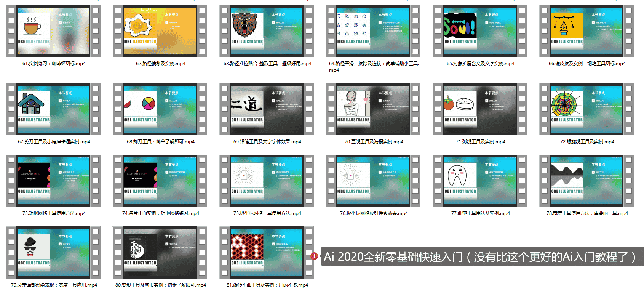Viewport: 644px width, 290px height.
Task: Click file name 70.直线工具及海报实例.mp4
Action: [x=374, y=142]
